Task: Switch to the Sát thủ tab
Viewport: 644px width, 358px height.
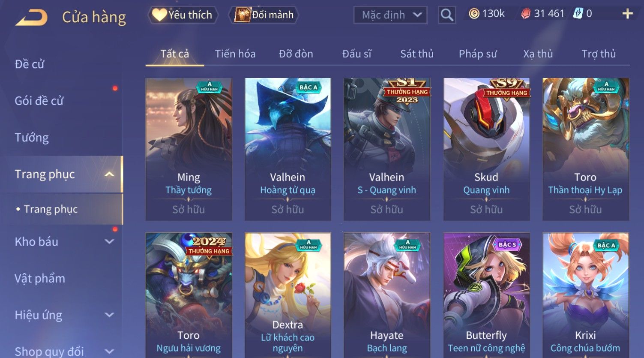Action: 417,54
